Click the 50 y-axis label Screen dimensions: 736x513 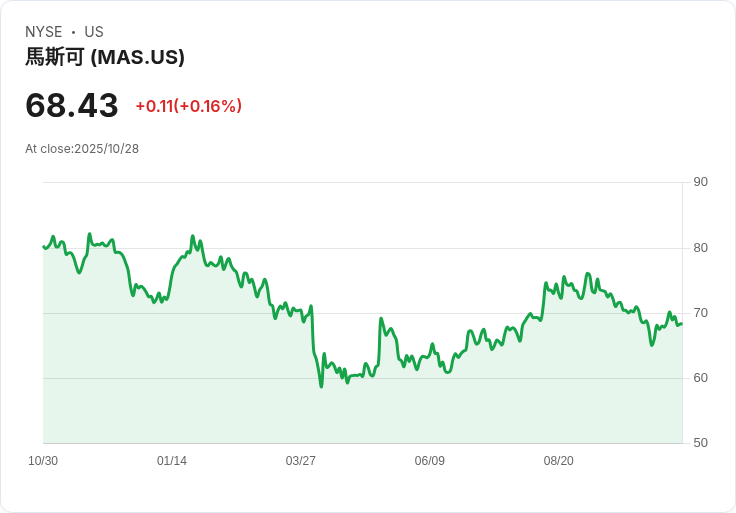(701, 443)
